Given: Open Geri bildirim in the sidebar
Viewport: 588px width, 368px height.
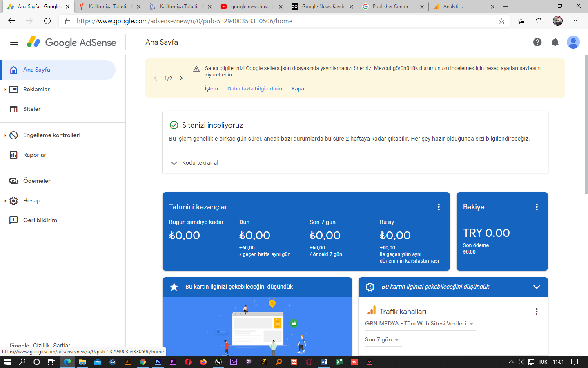Looking at the screenshot, I should click(x=40, y=220).
